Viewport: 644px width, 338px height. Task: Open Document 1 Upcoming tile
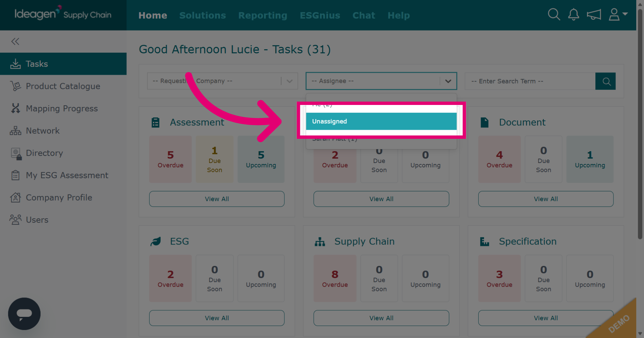click(590, 159)
